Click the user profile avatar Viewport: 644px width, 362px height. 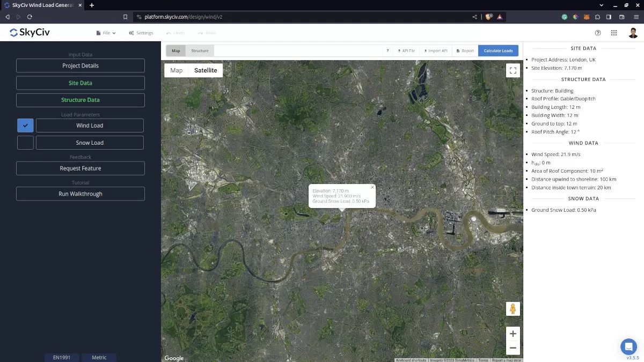coord(633,33)
